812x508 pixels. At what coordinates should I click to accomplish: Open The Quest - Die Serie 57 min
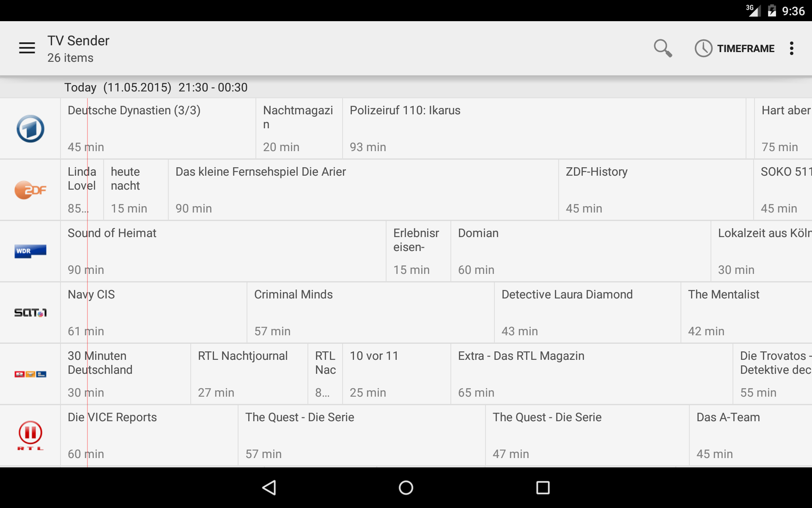click(362, 436)
